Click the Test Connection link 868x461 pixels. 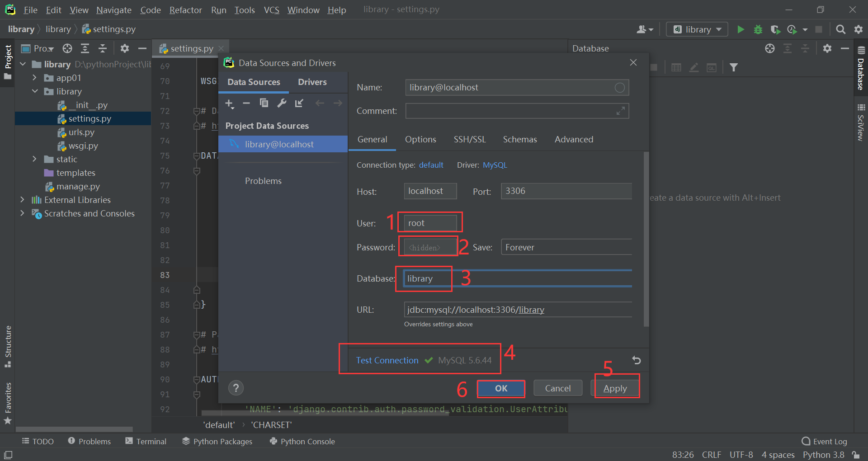point(387,360)
